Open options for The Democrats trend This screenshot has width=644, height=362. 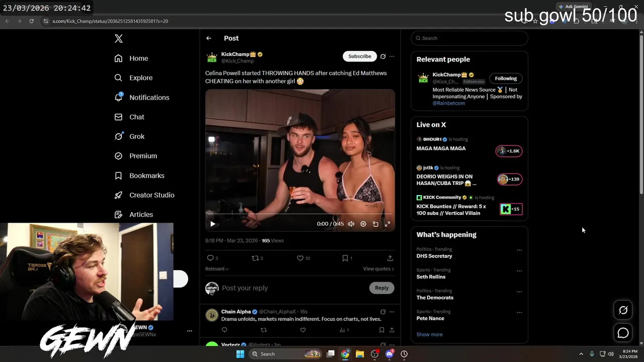pos(519,292)
